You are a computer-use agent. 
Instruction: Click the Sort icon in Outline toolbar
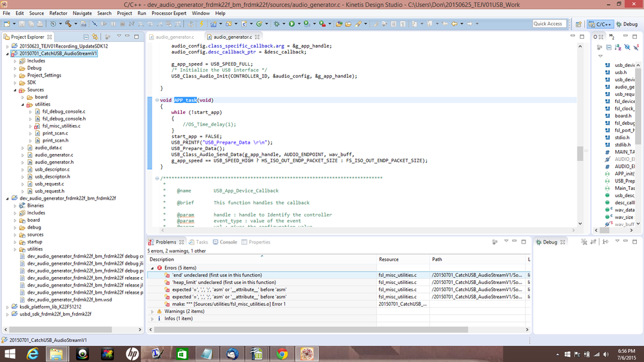point(618,47)
